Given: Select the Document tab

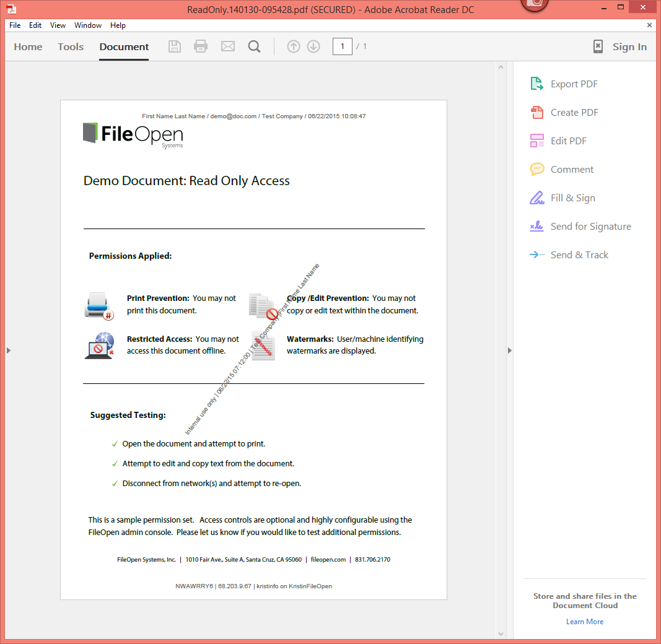Looking at the screenshot, I should [x=124, y=47].
